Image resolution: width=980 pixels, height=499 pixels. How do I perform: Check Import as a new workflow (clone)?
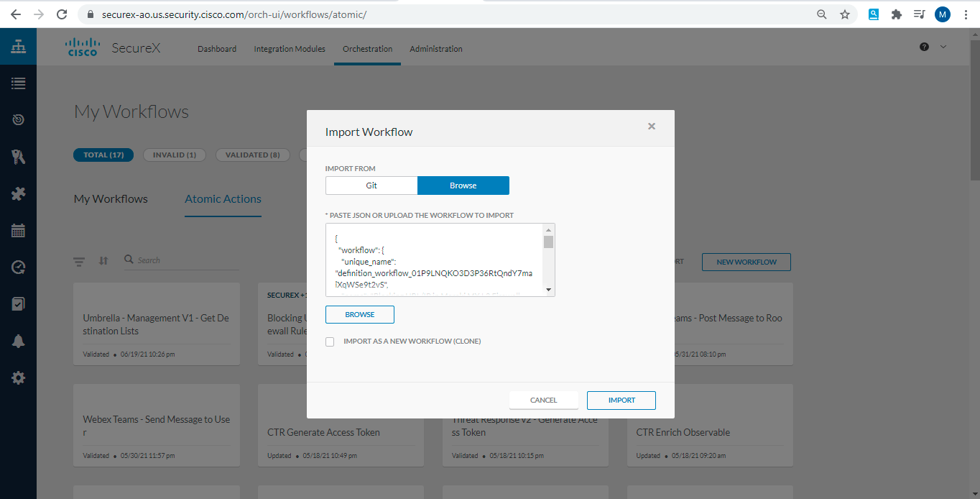pos(330,342)
